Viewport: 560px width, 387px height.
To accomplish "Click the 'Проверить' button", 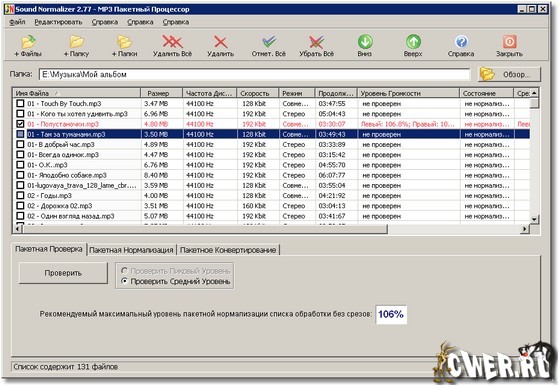I will 63,273.
